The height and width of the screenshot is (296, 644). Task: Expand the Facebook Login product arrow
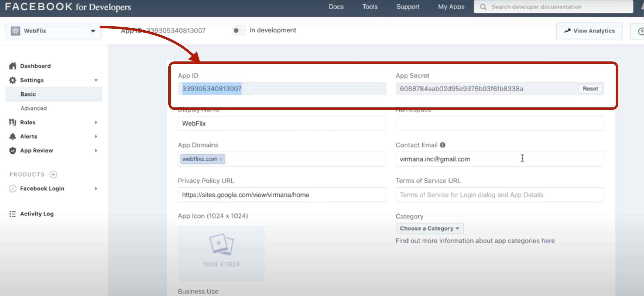click(x=96, y=189)
